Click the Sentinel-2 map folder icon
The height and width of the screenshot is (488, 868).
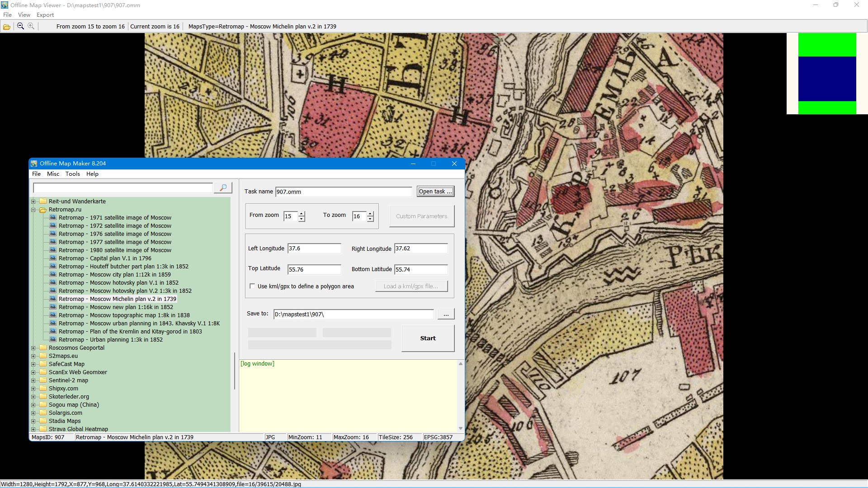point(43,380)
